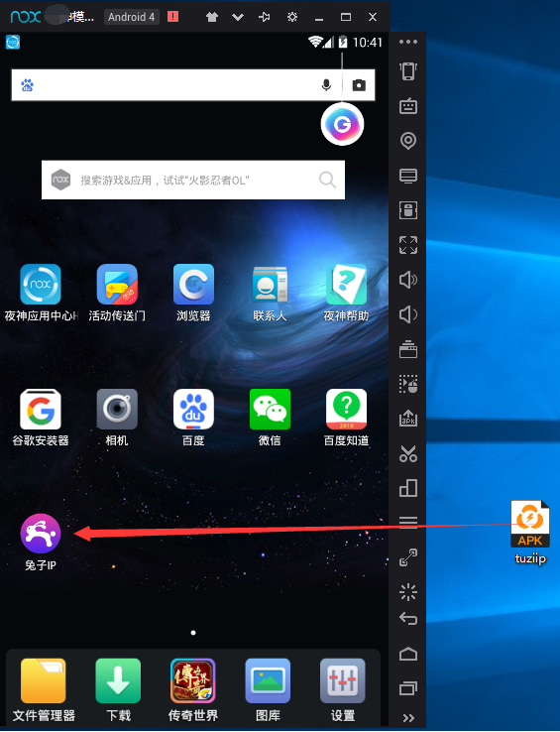
Task: Open the 百度知道 app
Action: click(x=346, y=410)
